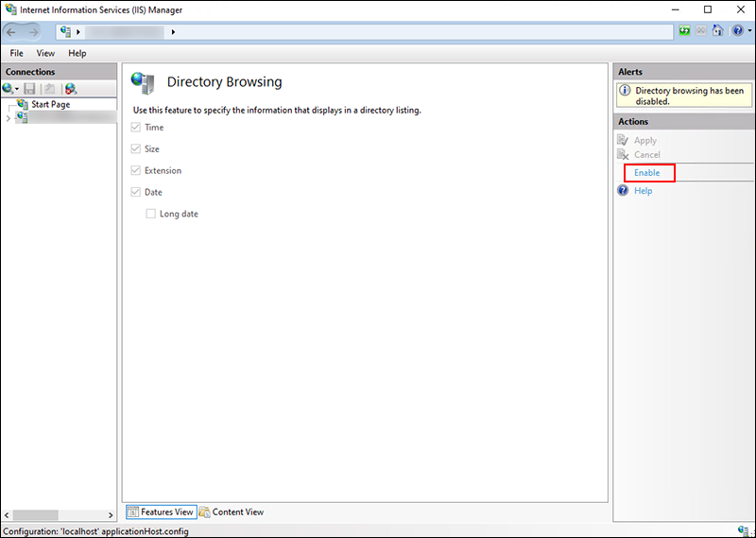Screen dimensions: 756x538
Task: Open the View menu
Action: click(x=45, y=53)
